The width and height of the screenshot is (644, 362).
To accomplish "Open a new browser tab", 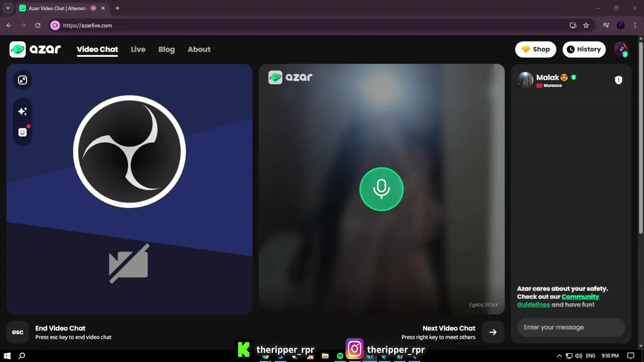I will point(117,8).
